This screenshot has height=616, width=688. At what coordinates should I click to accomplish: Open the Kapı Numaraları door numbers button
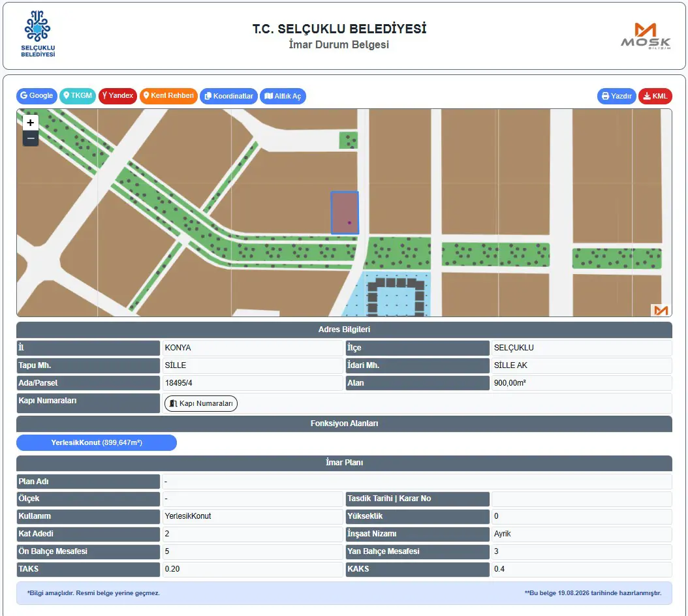point(201,403)
